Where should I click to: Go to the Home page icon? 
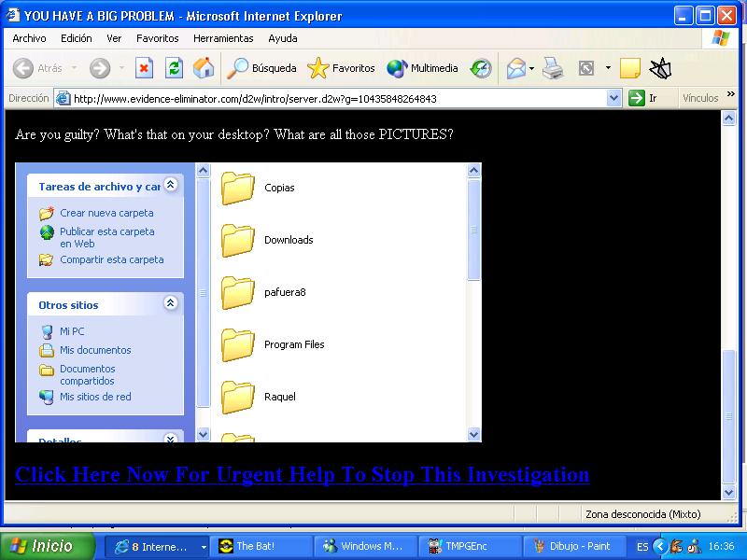coord(203,68)
